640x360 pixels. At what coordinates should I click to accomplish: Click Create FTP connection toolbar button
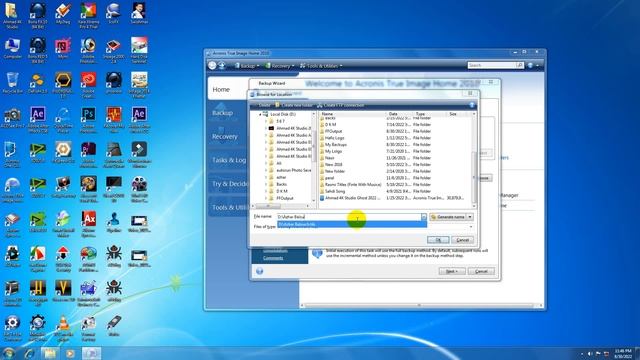(x=340, y=105)
